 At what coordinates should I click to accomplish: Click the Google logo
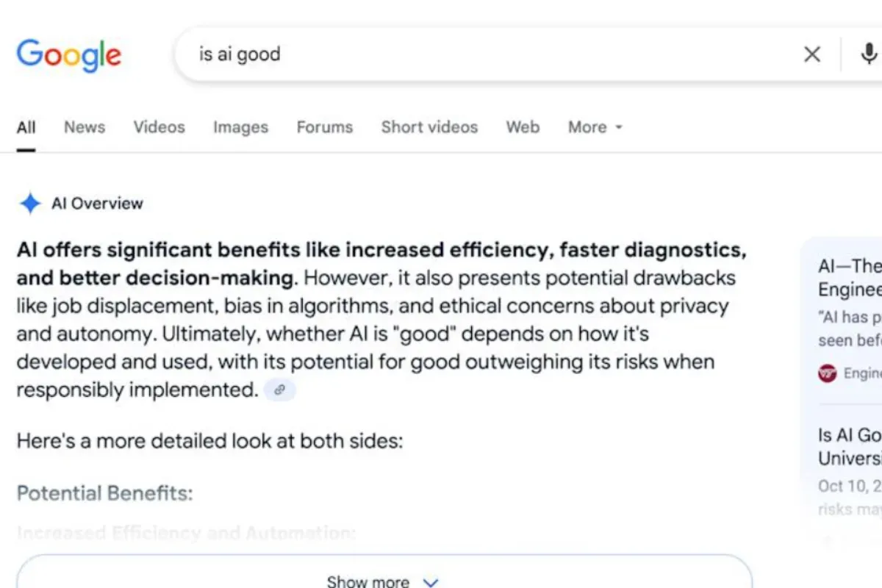pos(69,56)
